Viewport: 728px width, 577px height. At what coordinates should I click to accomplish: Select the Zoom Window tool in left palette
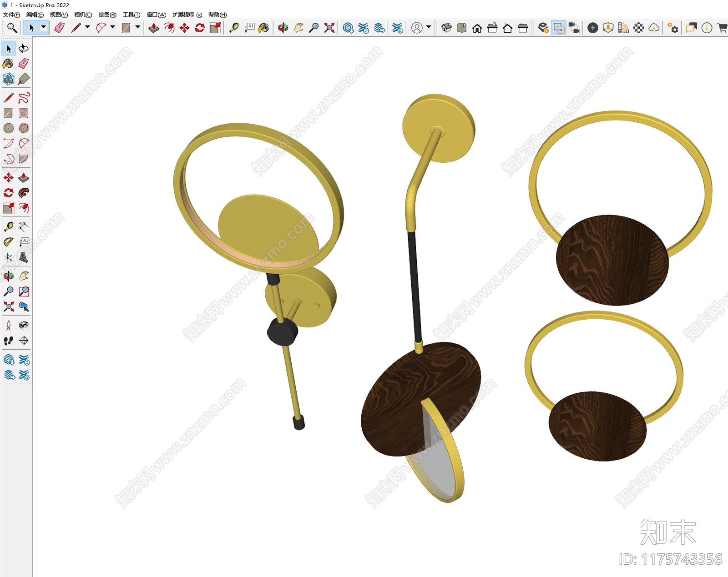(24, 291)
